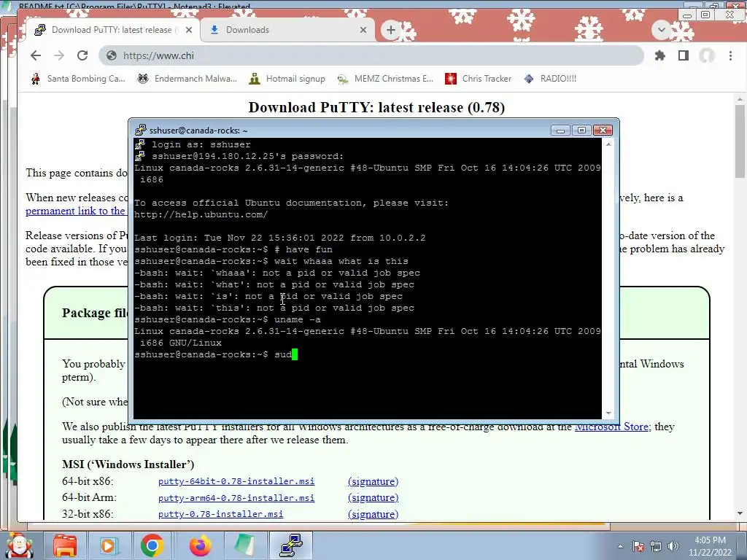Screen dimensions: 747x560
Task: Follow the permanent link to the release
Action: pos(75,211)
